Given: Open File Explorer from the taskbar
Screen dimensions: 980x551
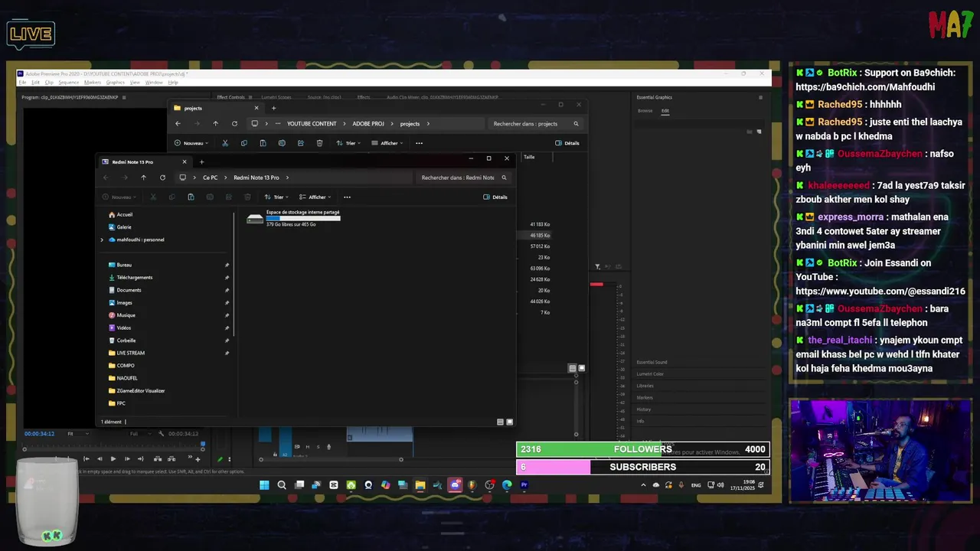Looking at the screenshot, I should tap(420, 485).
